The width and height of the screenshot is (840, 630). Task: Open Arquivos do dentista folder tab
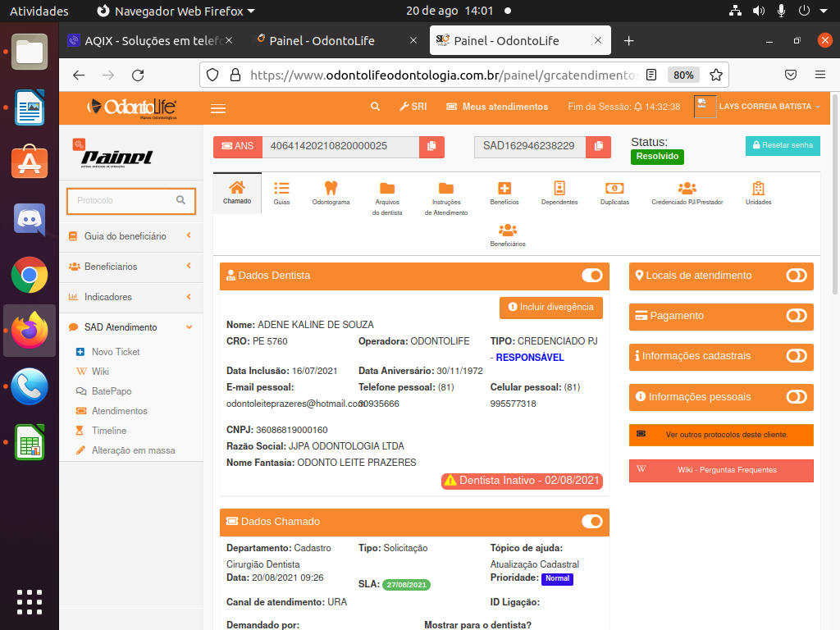click(x=387, y=199)
